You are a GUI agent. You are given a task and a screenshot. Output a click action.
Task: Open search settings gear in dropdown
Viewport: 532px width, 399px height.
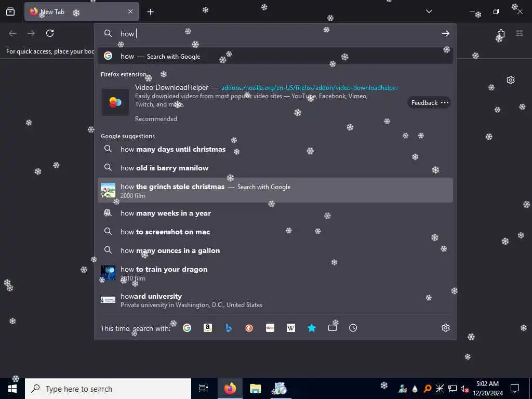tap(445, 328)
